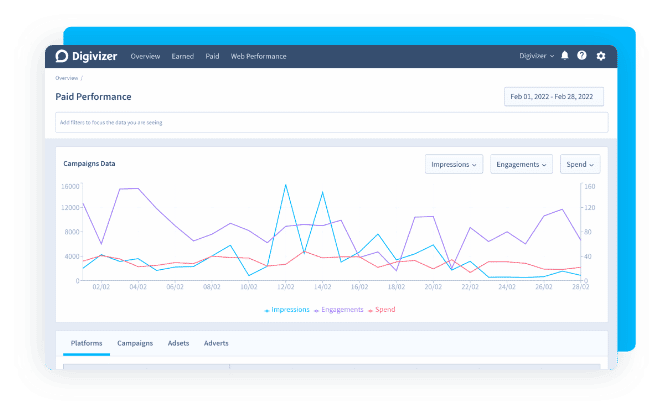Open the Digivizer account dropdown
The height and width of the screenshot is (415, 663).
pyautogui.click(x=537, y=56)
